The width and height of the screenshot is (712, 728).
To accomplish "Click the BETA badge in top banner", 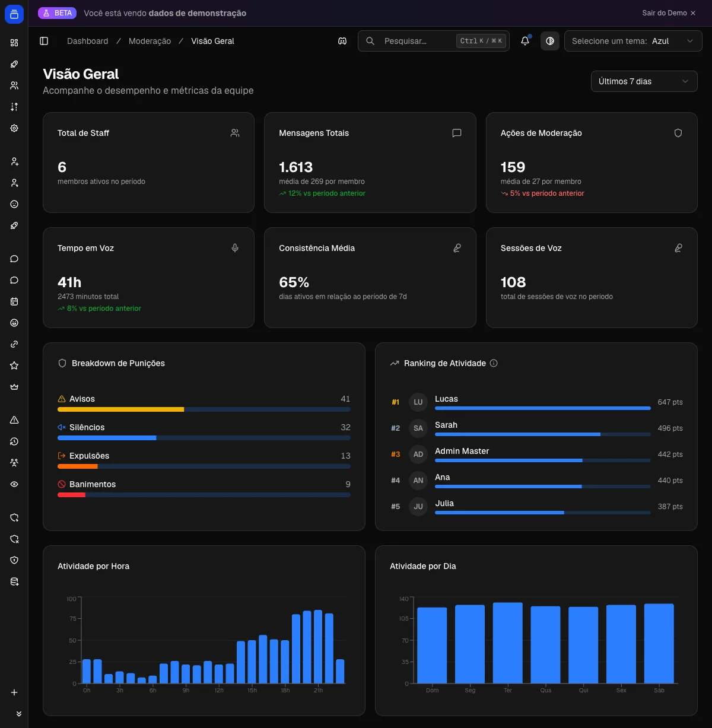I will coord(57,13).
